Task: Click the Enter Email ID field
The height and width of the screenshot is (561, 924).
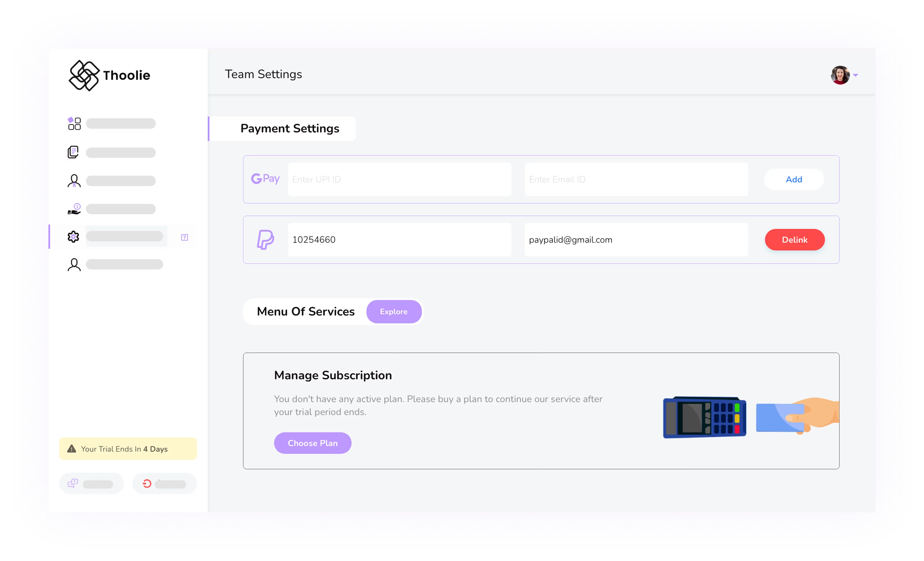Action: tap(636, 179)
